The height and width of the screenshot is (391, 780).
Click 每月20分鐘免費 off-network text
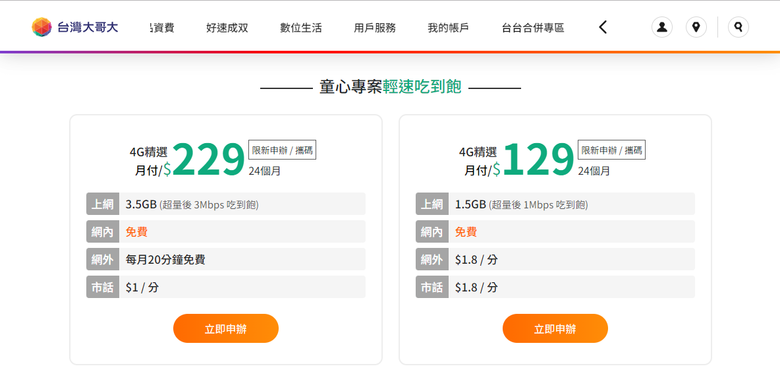[x=165, y=260]
